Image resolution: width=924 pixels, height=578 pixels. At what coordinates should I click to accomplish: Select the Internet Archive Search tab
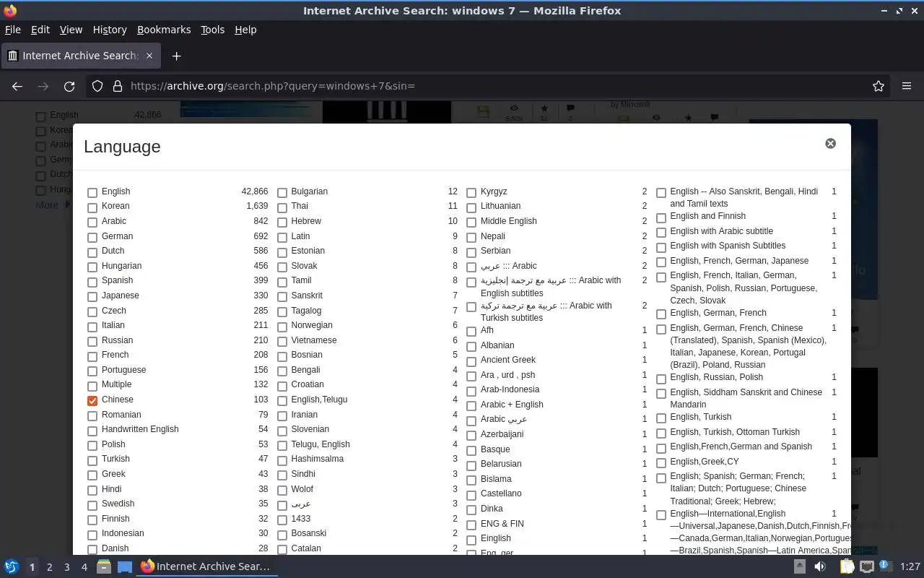coord(79,56)
